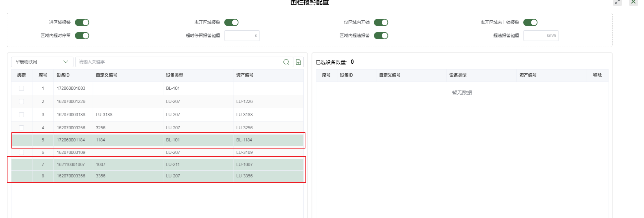Toggle the 进区域报警 switch

(x=82, y=22)
